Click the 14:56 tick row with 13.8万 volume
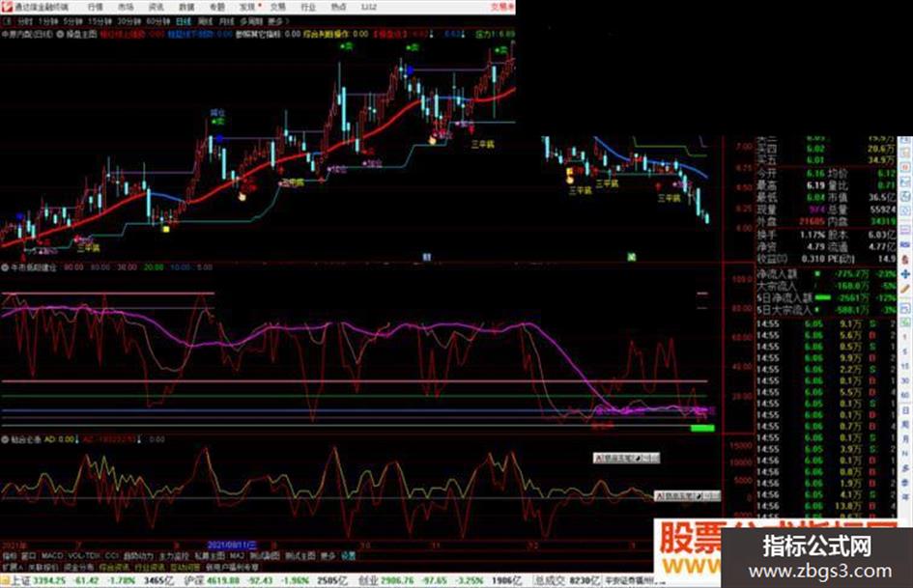This screenshot has height=588, width=913. (x=826, y=506)
